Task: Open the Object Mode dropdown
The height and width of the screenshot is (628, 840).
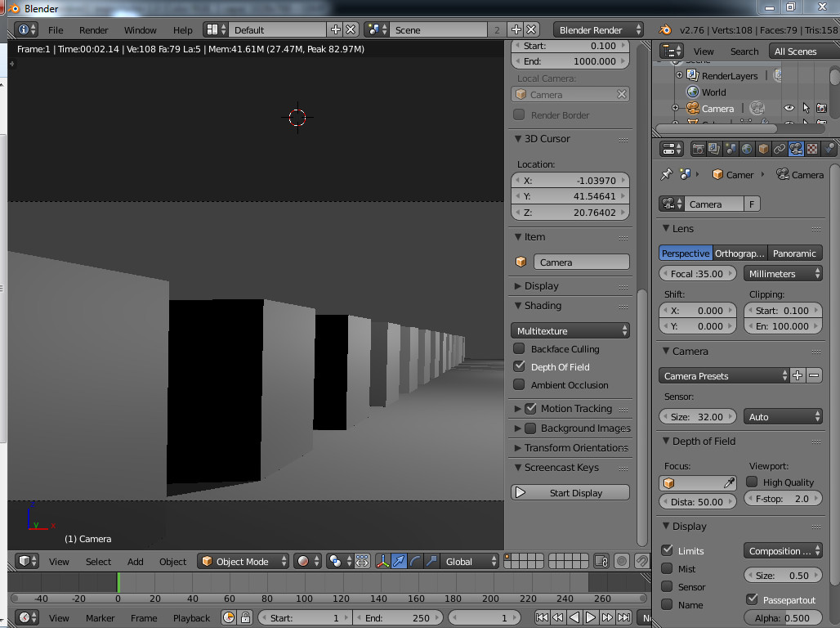Action: pyautogui.click(x=244, y=562)
